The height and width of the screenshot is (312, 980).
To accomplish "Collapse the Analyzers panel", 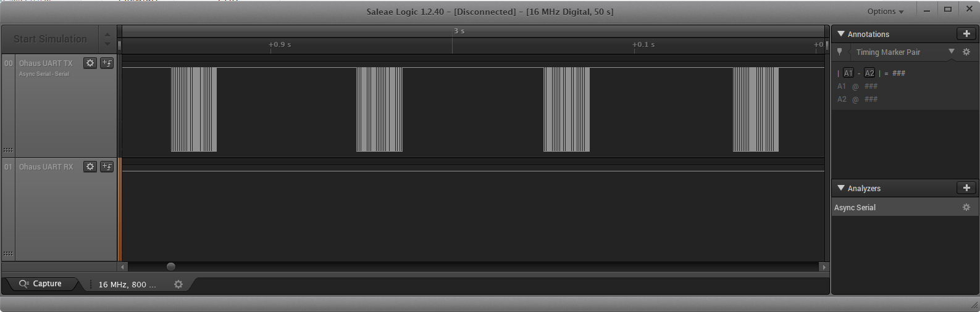I will coord(840,188).
